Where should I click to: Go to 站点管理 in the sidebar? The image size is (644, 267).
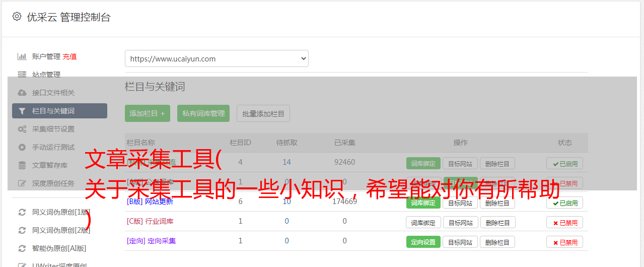tap(46, 75)
